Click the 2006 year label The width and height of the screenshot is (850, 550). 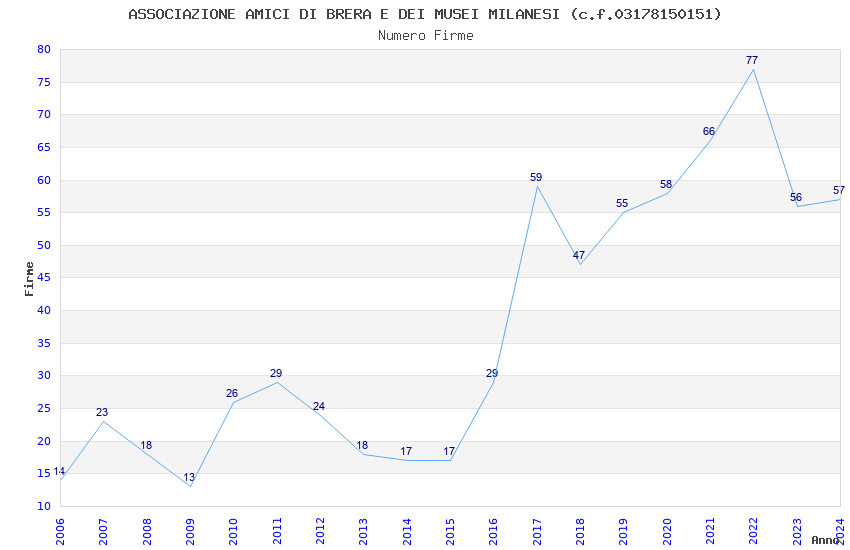60,531
